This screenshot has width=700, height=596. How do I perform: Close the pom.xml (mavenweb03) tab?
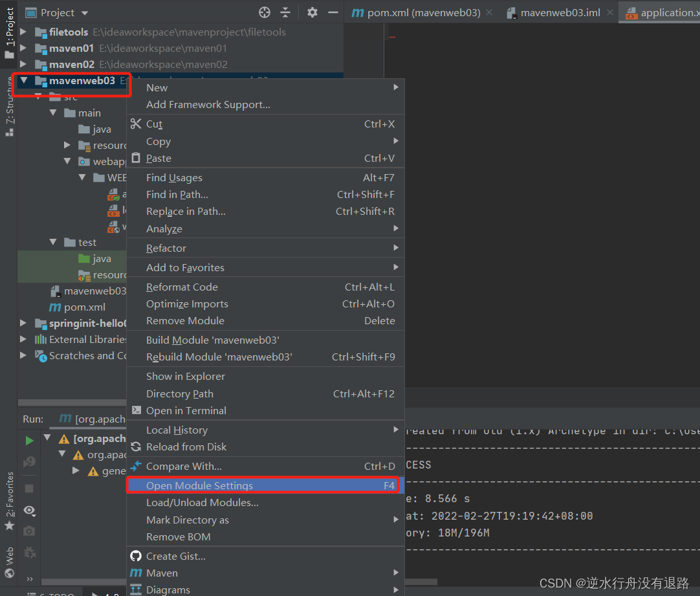[x=489, y=12]
